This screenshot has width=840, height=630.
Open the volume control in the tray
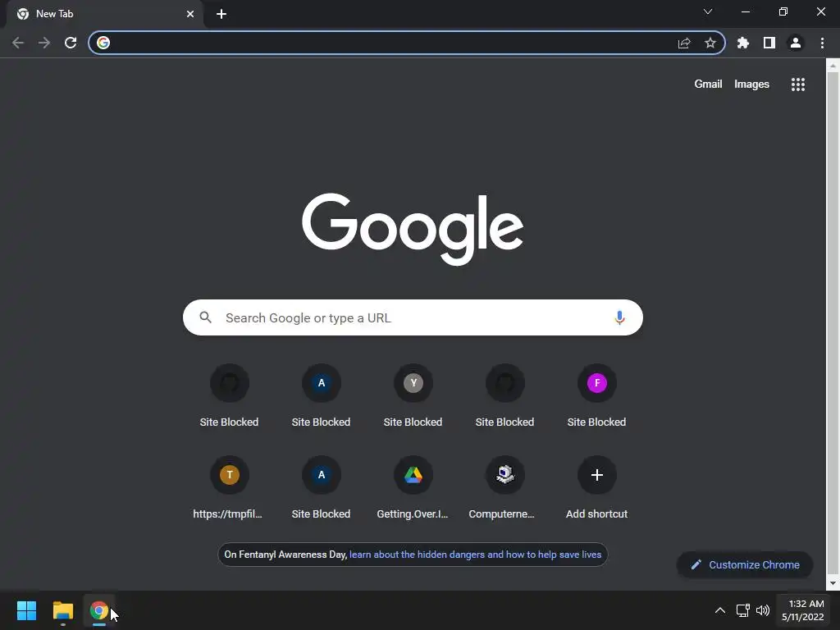(x=763, y=610)
